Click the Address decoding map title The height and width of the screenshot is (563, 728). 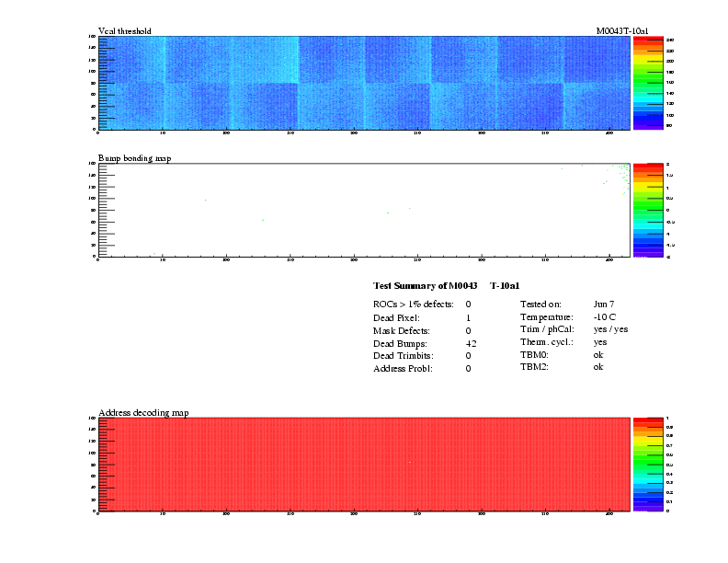(x=143, y=413)
